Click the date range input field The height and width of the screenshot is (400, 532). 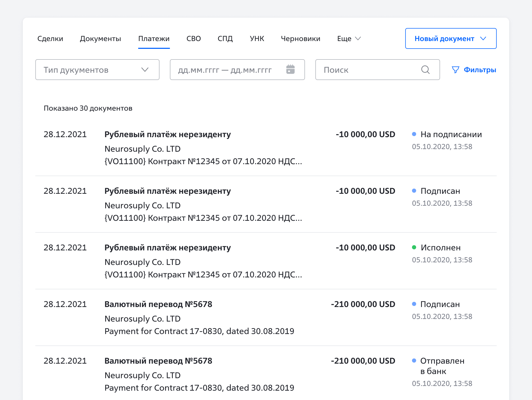pos(225,70)
